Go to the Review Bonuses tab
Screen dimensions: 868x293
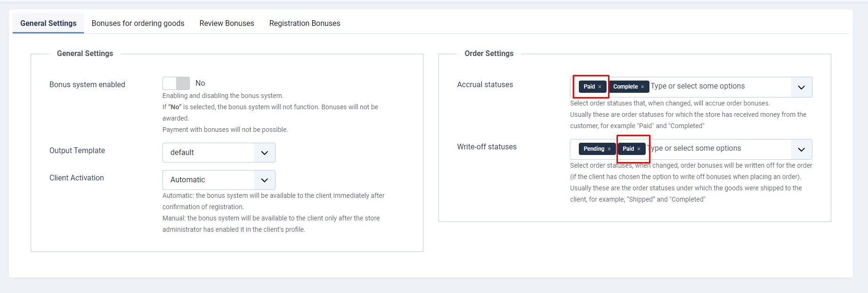coord(227,23)
